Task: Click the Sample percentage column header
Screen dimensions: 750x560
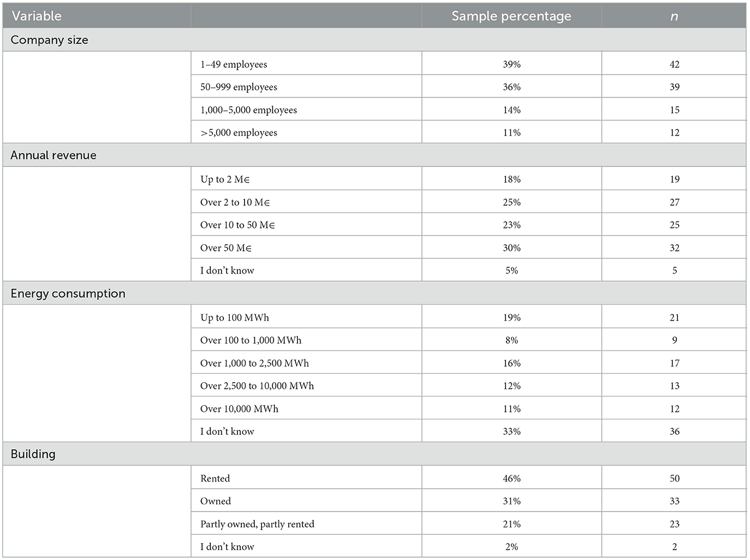Action: click(511, 16)
